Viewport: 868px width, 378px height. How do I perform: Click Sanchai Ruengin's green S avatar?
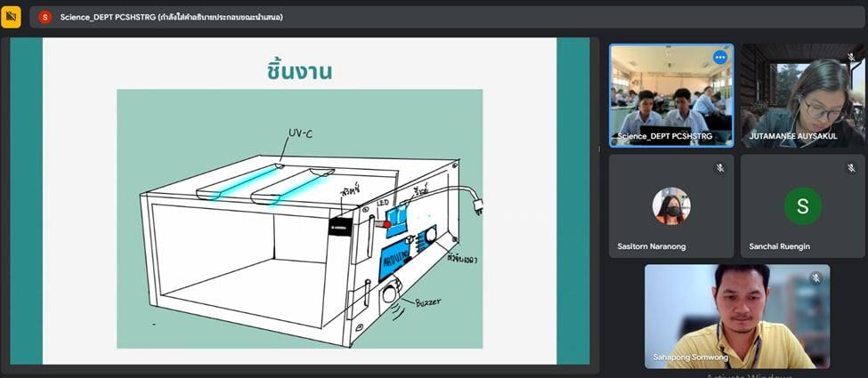[x=802, y=206]
